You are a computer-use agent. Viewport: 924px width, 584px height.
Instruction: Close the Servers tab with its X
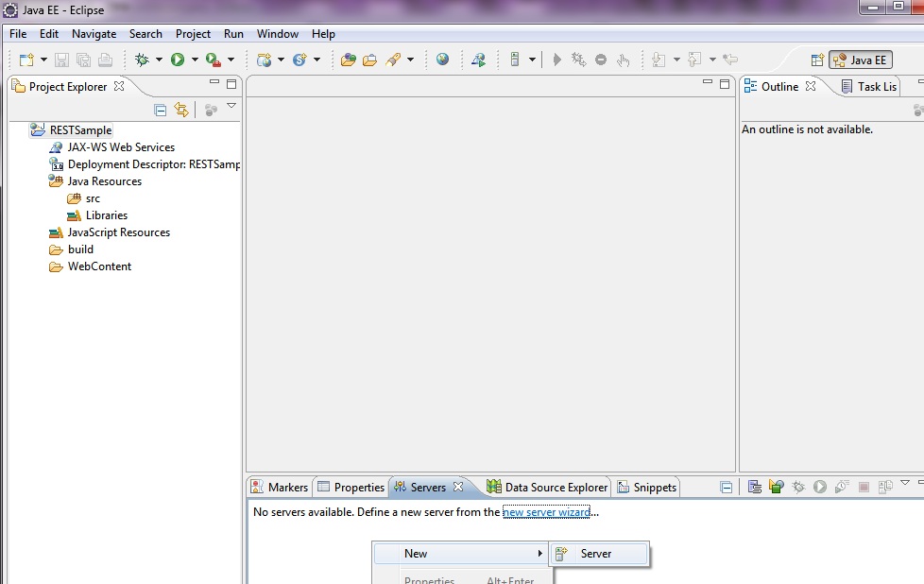click(458, 488)
